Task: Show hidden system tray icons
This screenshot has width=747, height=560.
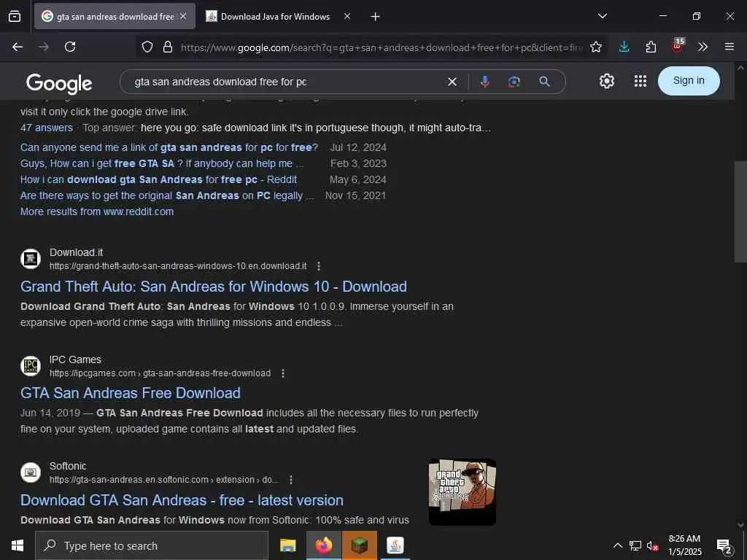Action: [617, 545]
